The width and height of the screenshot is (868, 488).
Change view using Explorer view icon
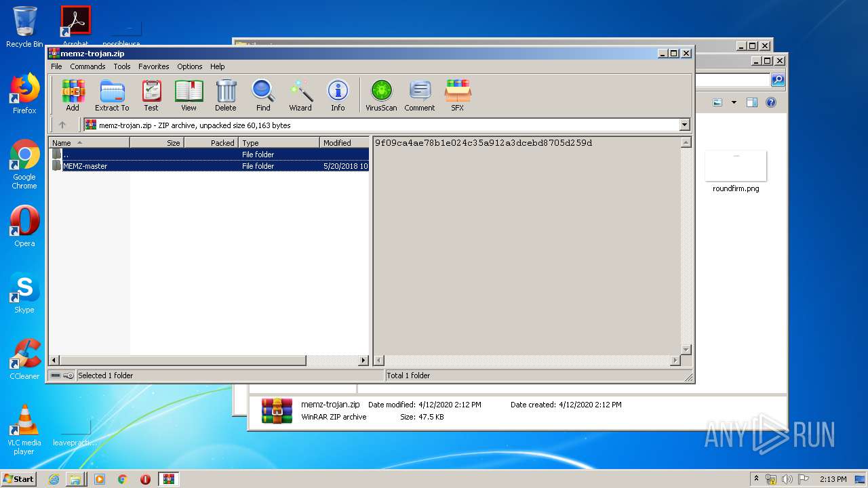pos(717,102)
